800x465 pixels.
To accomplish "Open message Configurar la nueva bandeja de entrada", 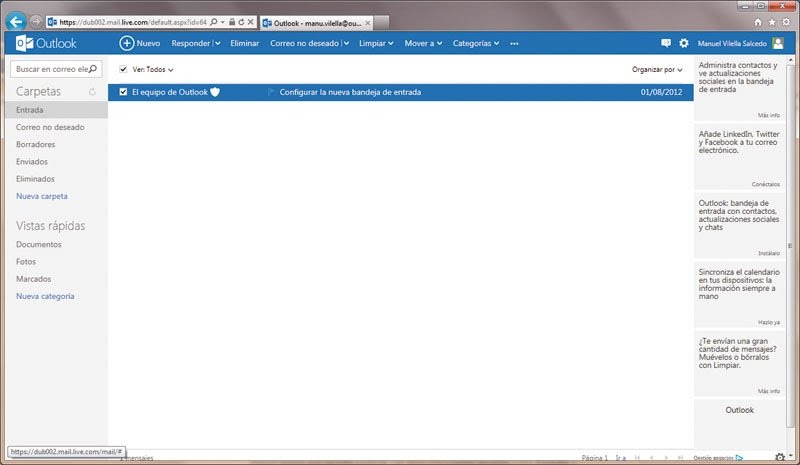I will point(350,92).
